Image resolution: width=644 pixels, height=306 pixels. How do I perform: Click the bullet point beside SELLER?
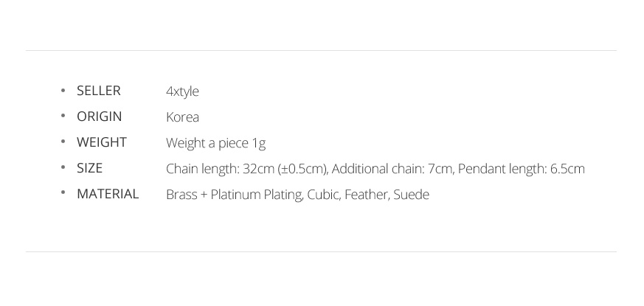point(63,91)
